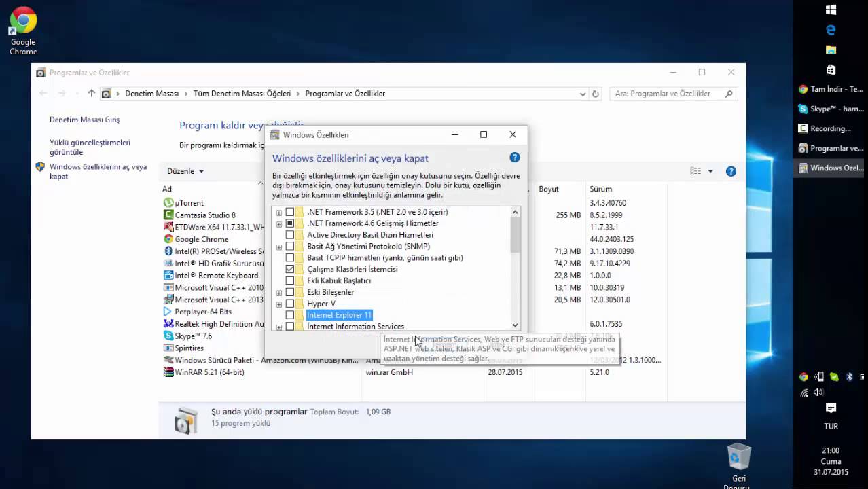Click the Realtek High Definition Audio icon
Viewport: 868px width, 489px height.
168,324
